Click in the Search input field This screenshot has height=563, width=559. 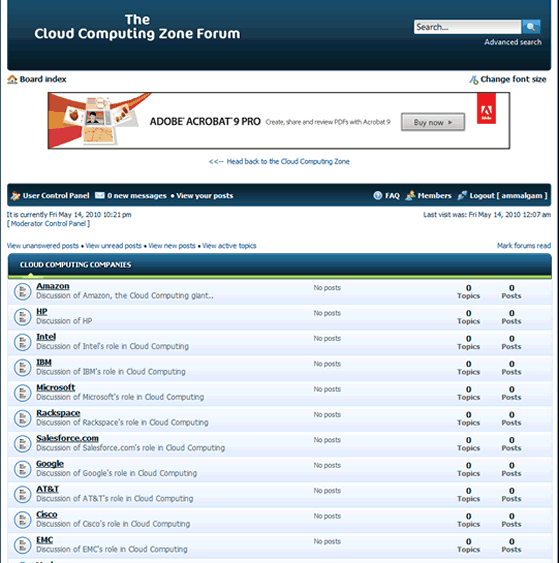[467, 27]
